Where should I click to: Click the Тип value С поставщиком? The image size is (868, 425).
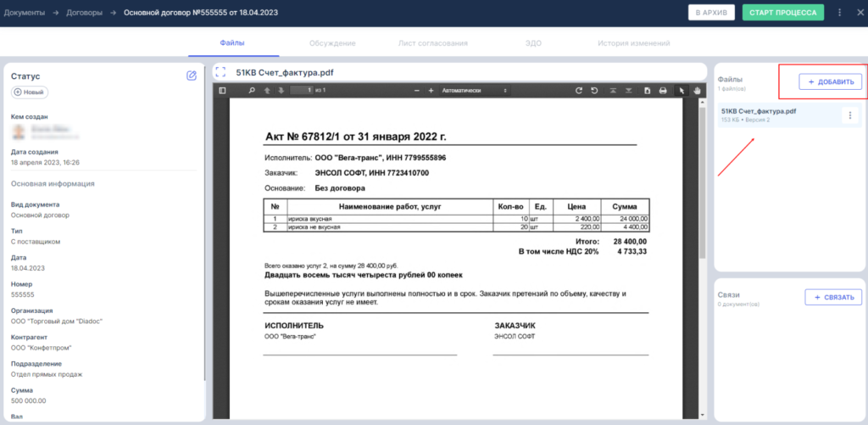click(x=36, y=242)
